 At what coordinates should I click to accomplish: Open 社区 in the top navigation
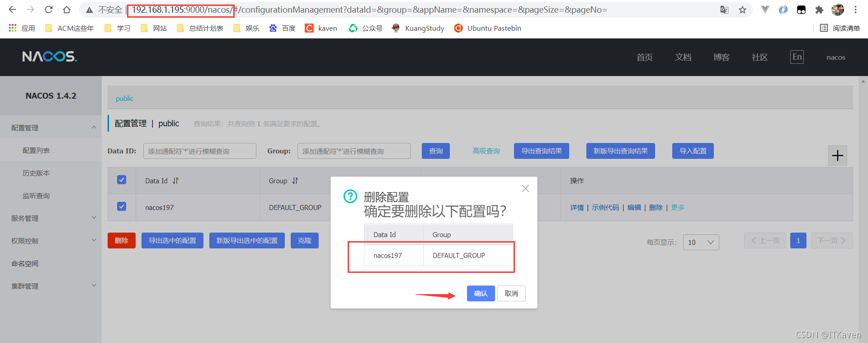[760, 57]
